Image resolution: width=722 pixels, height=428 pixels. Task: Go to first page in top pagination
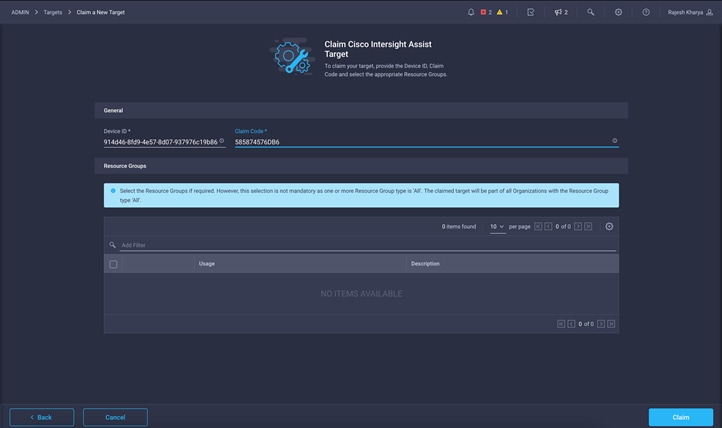tap(538, 226)
